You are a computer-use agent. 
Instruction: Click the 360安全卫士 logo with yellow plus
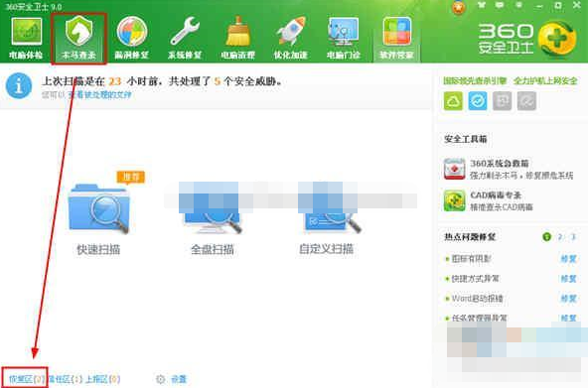[526, 40]
